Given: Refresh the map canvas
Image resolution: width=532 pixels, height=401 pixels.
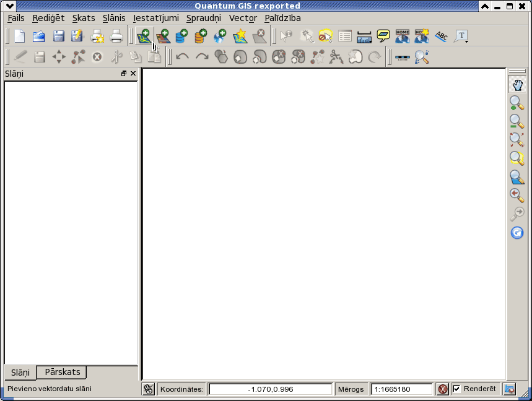Looking at the screenshot, I should tap(517, 233).
